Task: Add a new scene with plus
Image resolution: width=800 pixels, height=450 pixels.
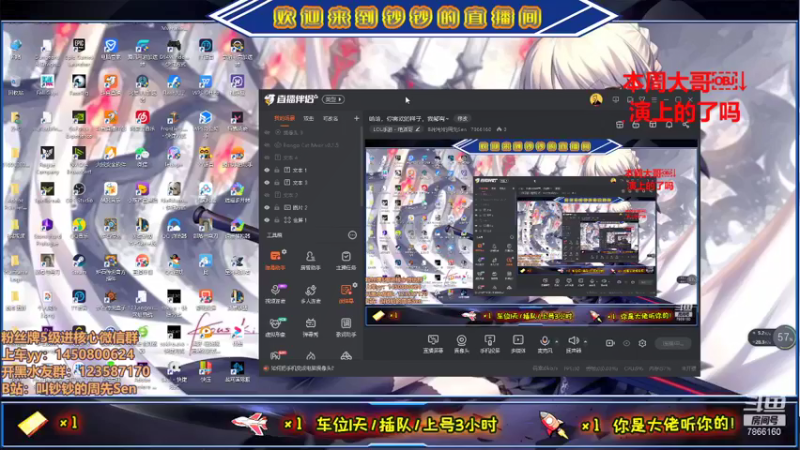Action: click(x=356, y=118)
